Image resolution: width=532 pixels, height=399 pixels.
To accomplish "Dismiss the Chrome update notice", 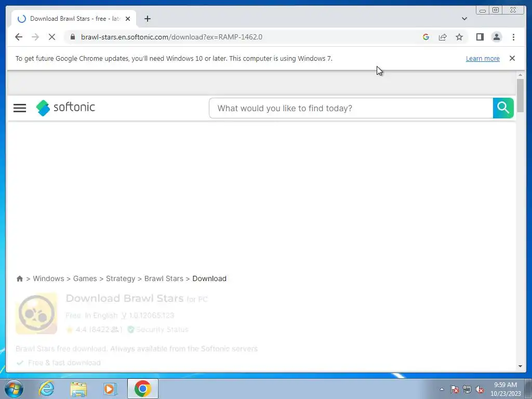I will point(512,58).
